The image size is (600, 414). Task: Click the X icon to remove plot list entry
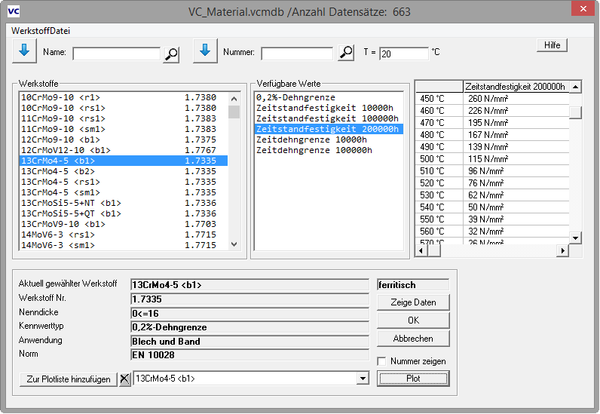(124, 379)
